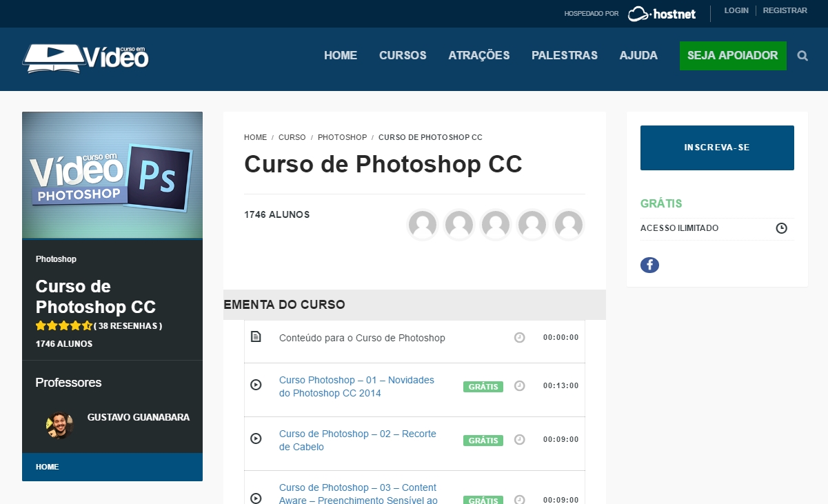The height and width of the screenshot is (504, 828).
Task: Open the CURSOS menu
Action: click(x=403, y=56)
